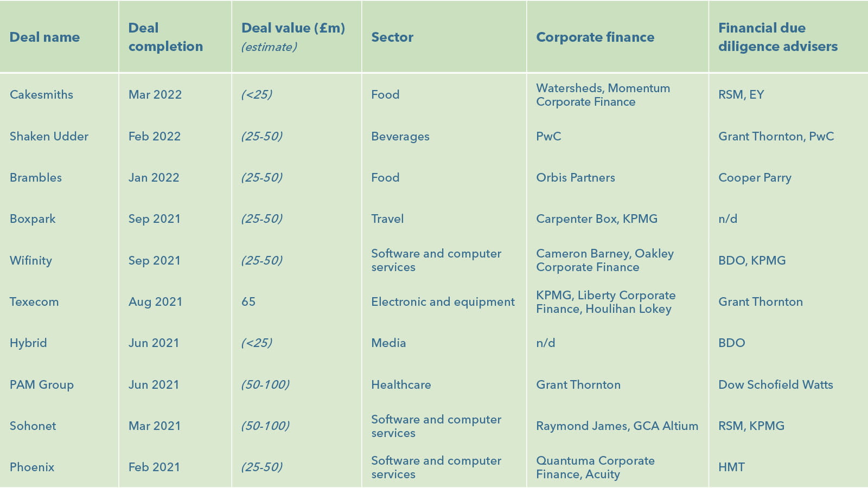Select the Electronic and equipment sector cell
Viewport: 868px width, 488px height.
[x=443, y=301]
